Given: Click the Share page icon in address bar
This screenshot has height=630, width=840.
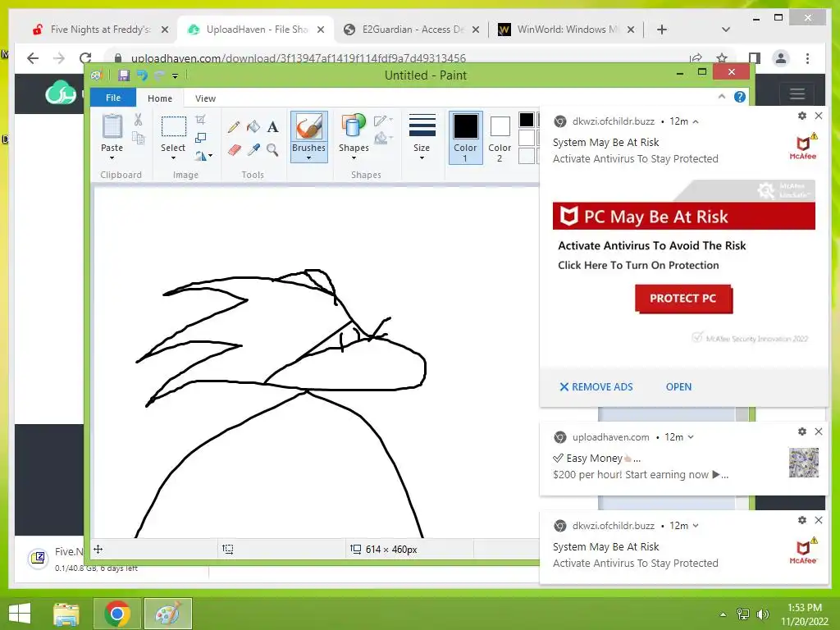Looking at the screenshot, I should (x=696, y=58).
